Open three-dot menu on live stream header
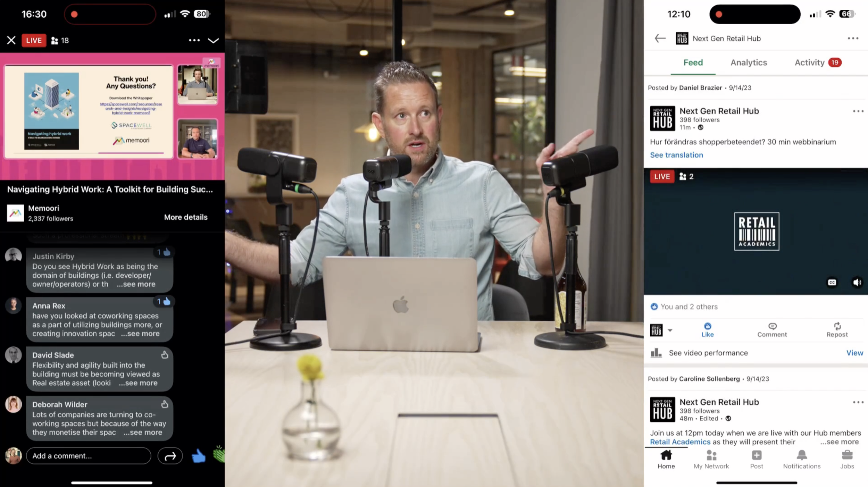This screenshot has height=487, width=868. point(194,40)
